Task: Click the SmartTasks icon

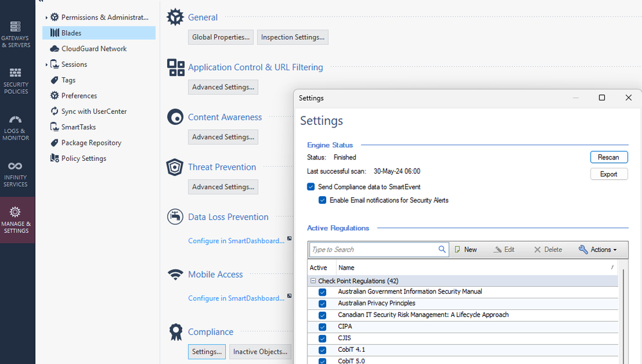Action: click(x=55, y=127)
